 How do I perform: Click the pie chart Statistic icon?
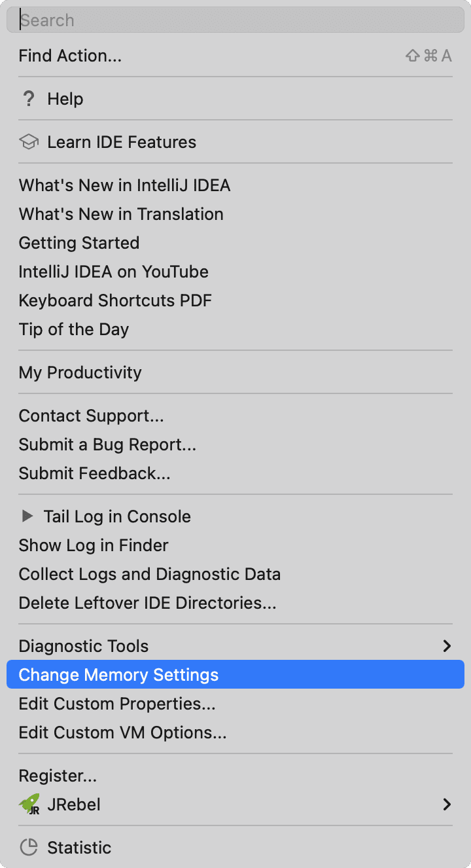click(x=29, y=848)
